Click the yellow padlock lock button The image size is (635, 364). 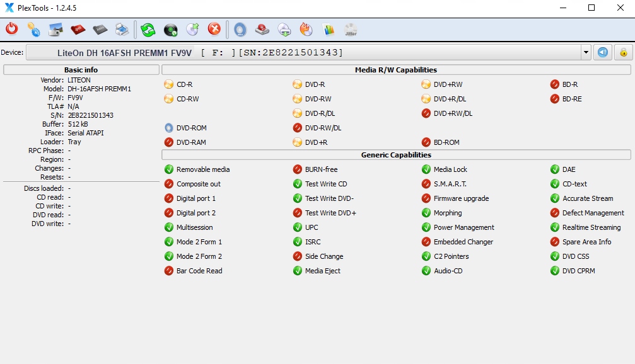(x=624, y=52)
